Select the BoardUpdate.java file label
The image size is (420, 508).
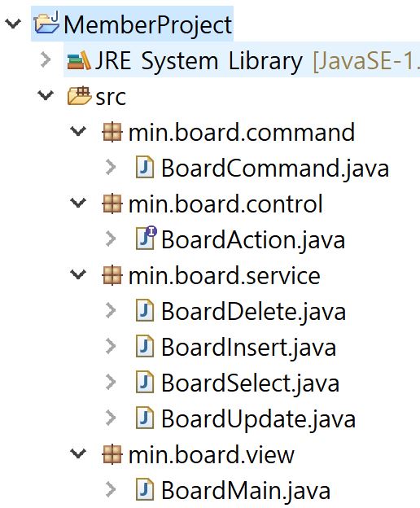[x=258, y=419]
